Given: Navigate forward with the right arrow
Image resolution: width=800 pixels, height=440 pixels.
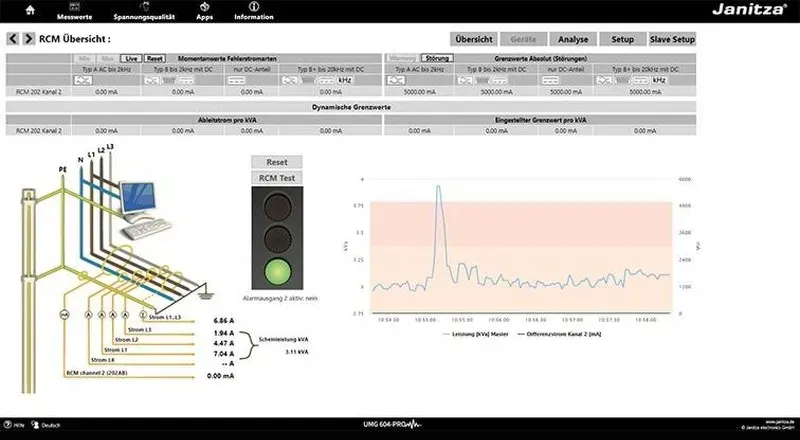Looking at the screenshot, I should 29,39.
